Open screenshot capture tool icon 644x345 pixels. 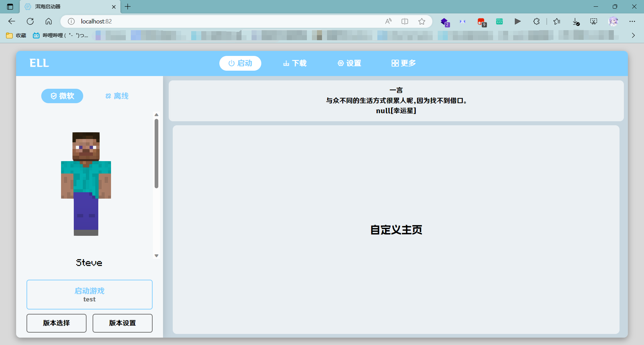[594, 21]
